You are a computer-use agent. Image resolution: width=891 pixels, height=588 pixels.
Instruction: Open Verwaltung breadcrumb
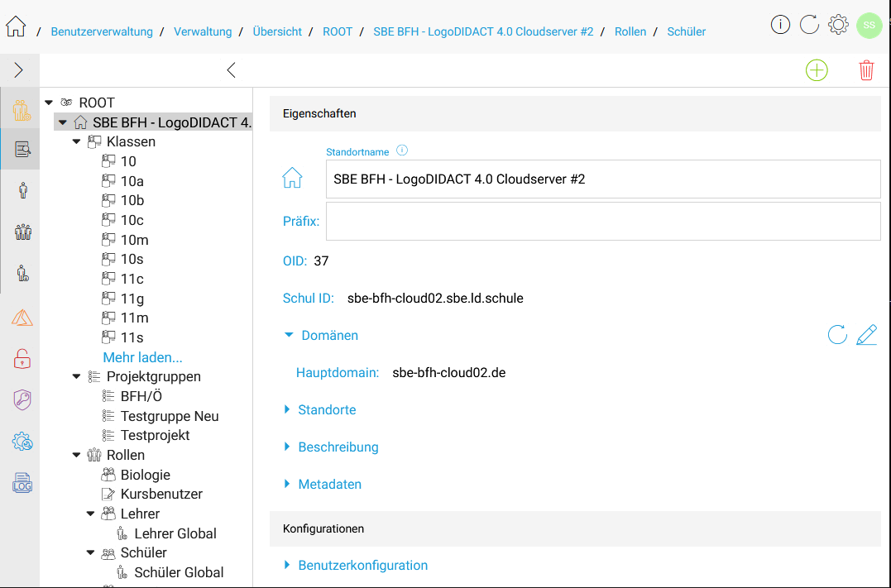coord(203,31)
